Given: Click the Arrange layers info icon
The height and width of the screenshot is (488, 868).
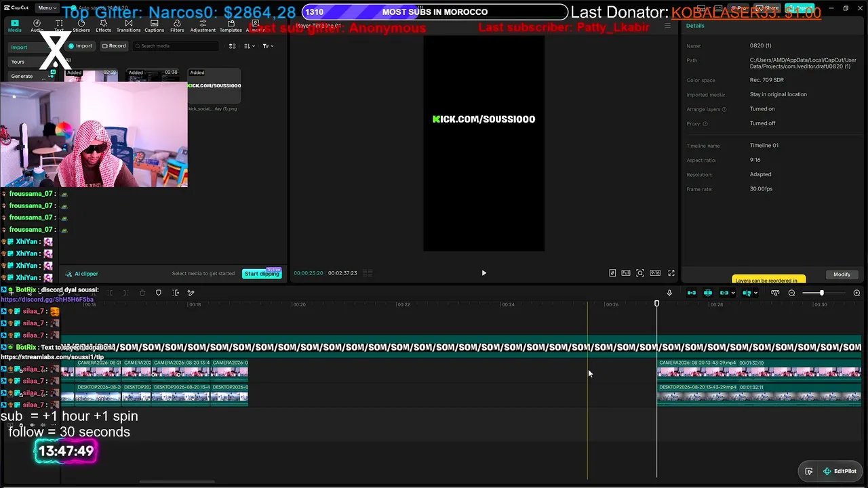Looking at the screenshot, I should coord(724,109).
